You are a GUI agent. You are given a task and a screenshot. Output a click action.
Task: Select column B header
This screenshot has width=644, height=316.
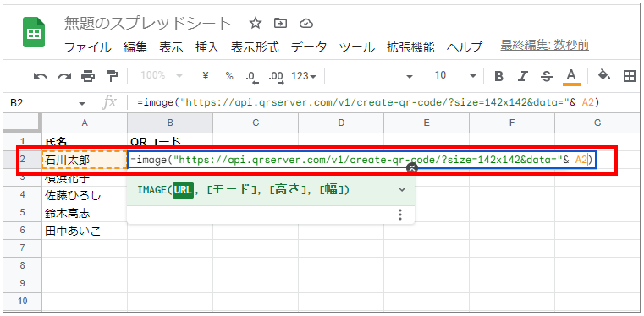coord(170,123)
